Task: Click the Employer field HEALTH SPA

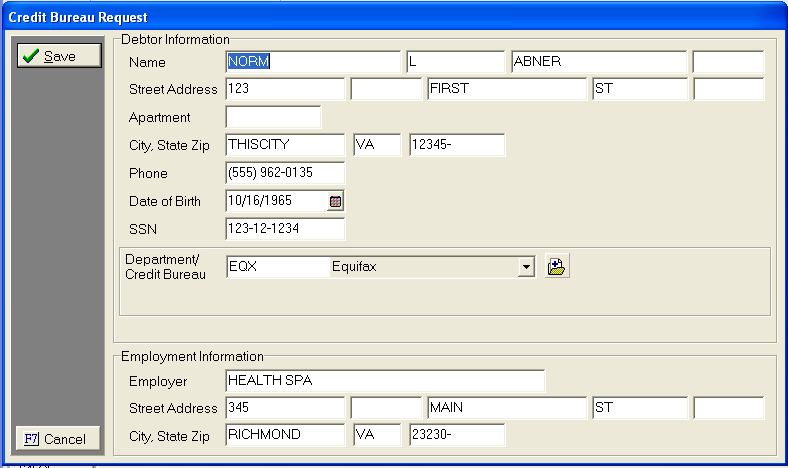Action: [x=384, y=380]
